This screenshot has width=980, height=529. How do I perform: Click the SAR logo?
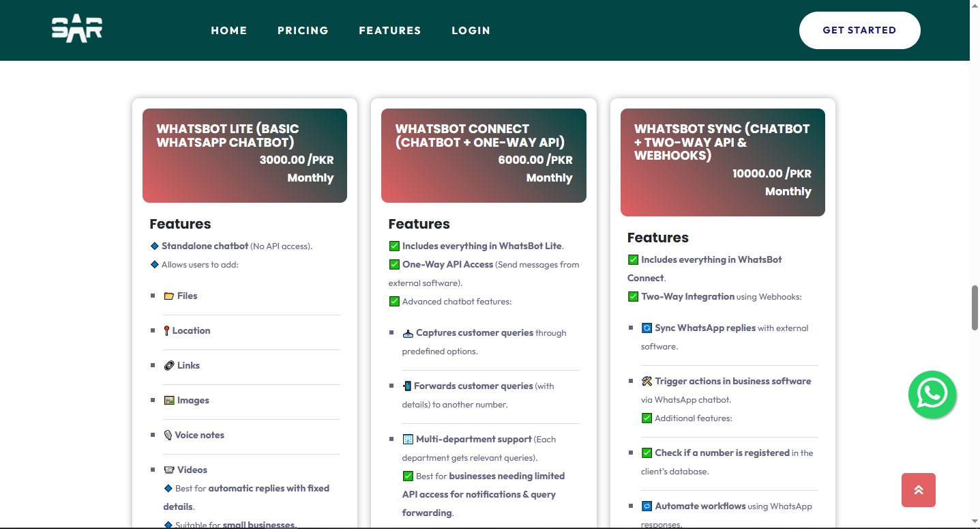point(77,29)
